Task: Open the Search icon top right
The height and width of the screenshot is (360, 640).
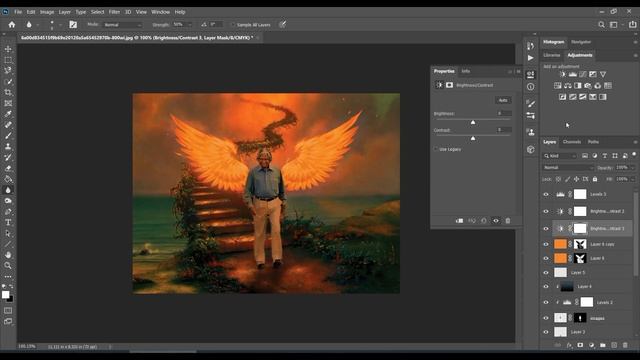Action: pos(601,24)
